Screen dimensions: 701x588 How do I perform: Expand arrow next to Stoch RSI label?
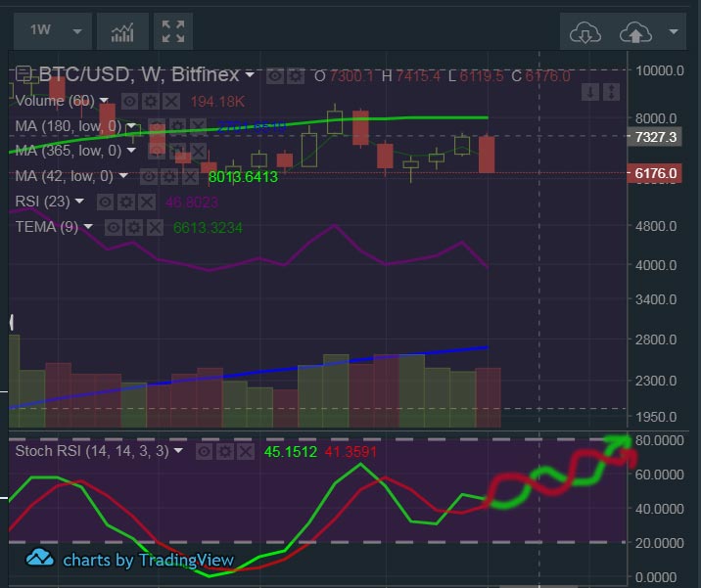(x=178, y=450)
